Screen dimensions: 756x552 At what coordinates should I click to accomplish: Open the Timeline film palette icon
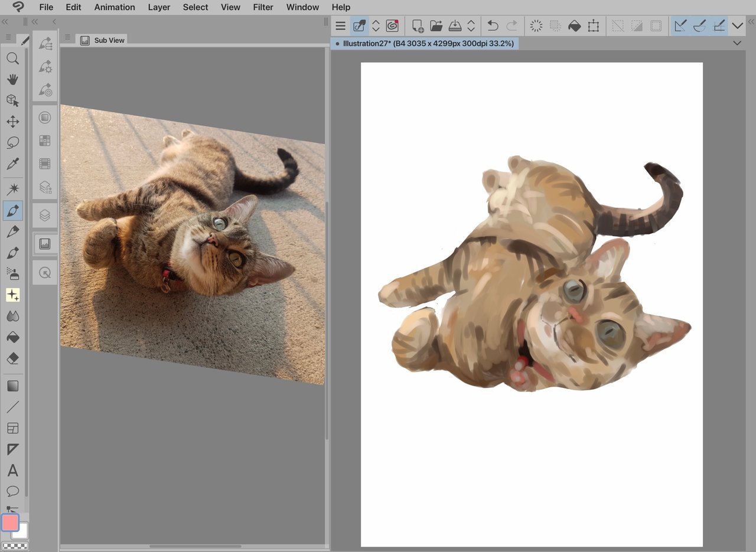click(45, 164)
